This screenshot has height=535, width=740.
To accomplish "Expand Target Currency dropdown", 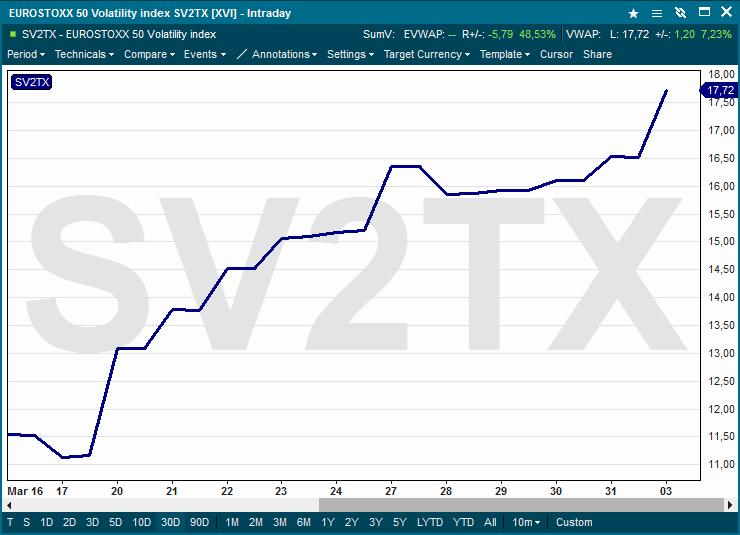I will 427,54.
